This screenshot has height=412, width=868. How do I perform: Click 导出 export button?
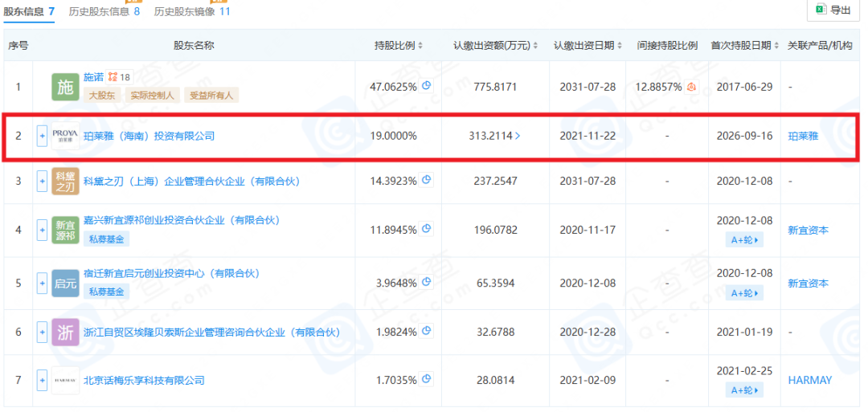tap(835, 10)
